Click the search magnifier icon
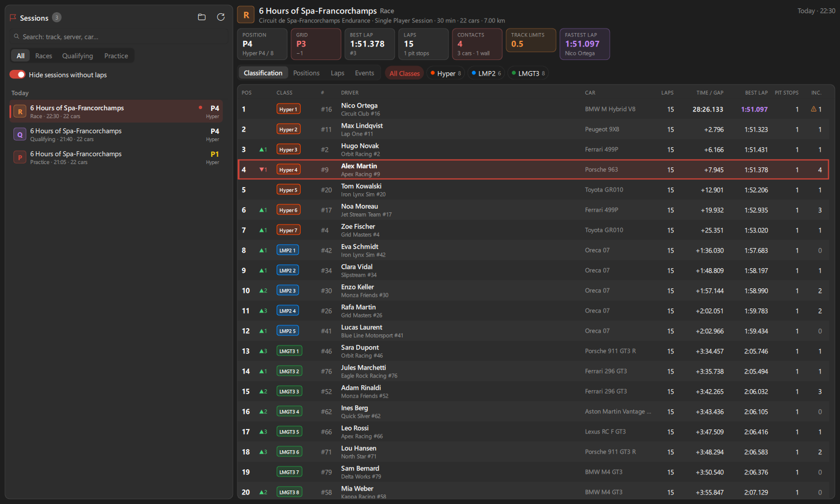Viewport: 840px width, 504px height. coord(16,36)
